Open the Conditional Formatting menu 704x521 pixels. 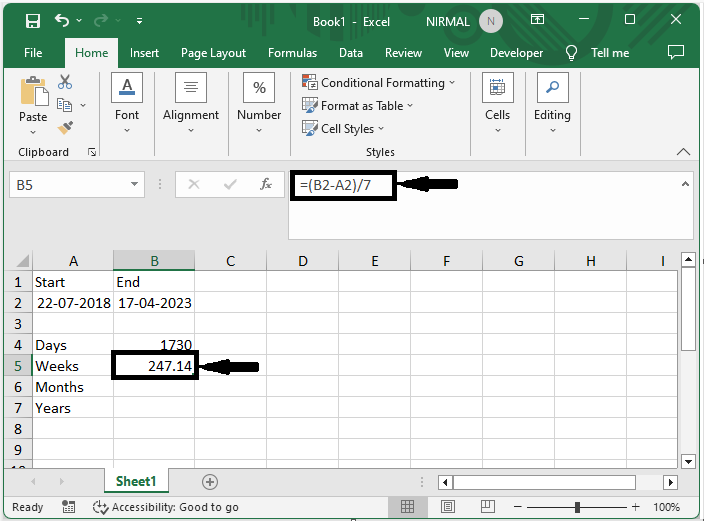[378, 83]
